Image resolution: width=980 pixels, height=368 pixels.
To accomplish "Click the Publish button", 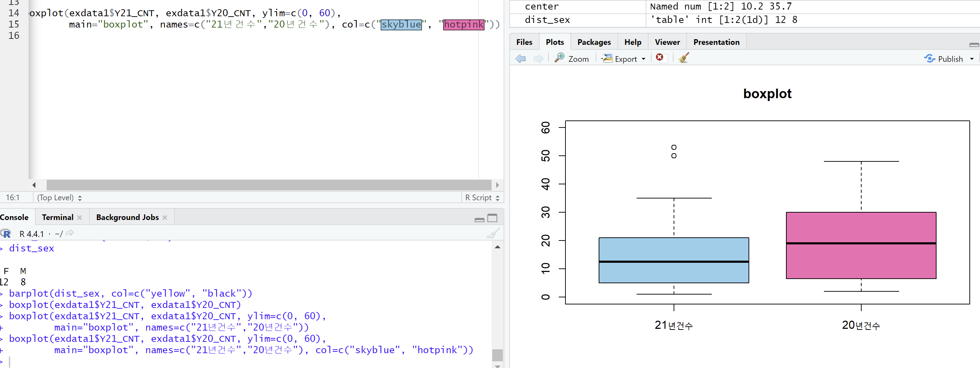I will click(x=945, y=59).
